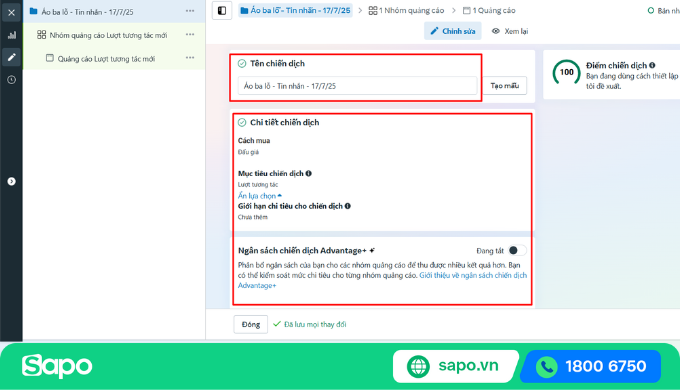Open more options for the campaign row
The height and width of the screenshot is (390, 680).
190,11
